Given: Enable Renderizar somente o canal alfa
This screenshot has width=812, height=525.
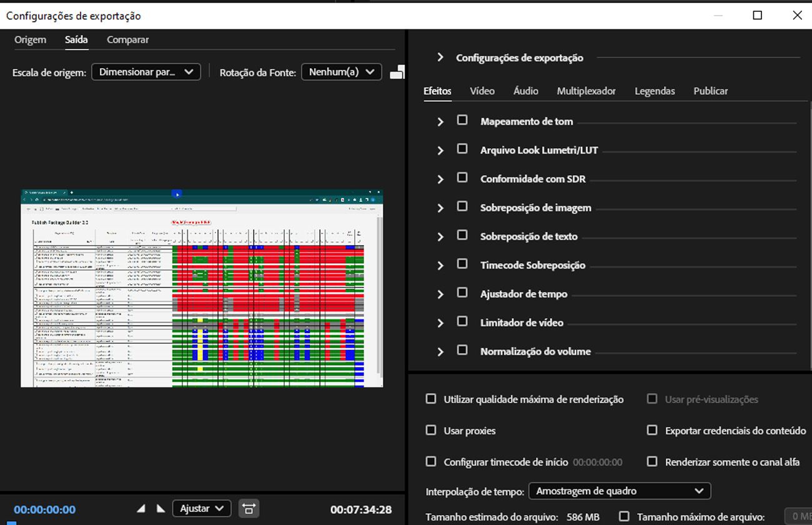Looking at the screenshot, I should click(651, 462).
